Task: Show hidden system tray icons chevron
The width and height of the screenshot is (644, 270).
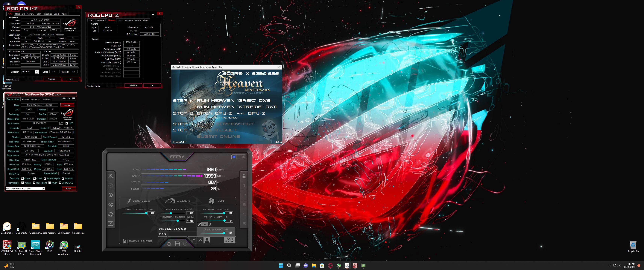Action: (609, 265)
